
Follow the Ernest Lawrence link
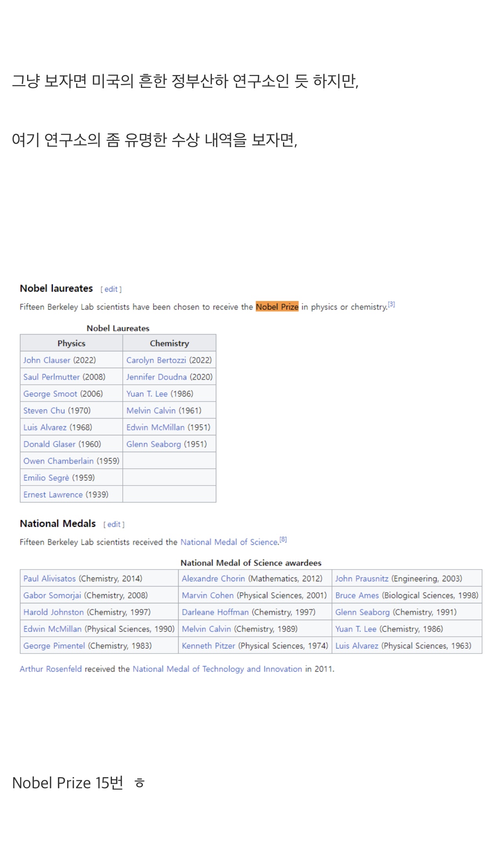point(53,495)
